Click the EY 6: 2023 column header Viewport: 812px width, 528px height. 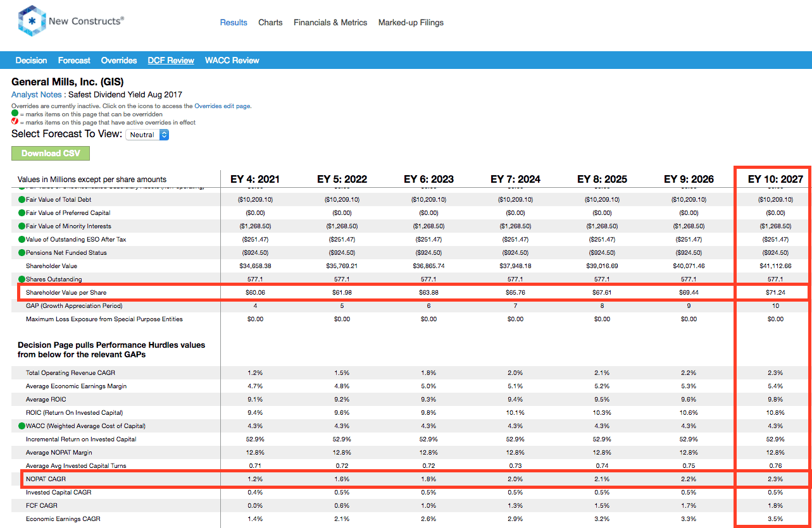point(428,179)
